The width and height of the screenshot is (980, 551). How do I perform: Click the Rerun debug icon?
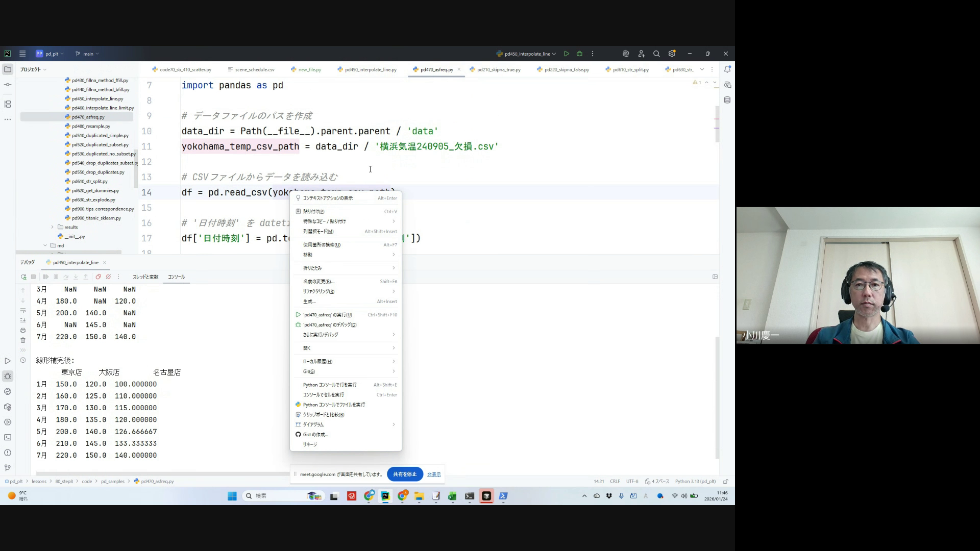click(23, 277)
